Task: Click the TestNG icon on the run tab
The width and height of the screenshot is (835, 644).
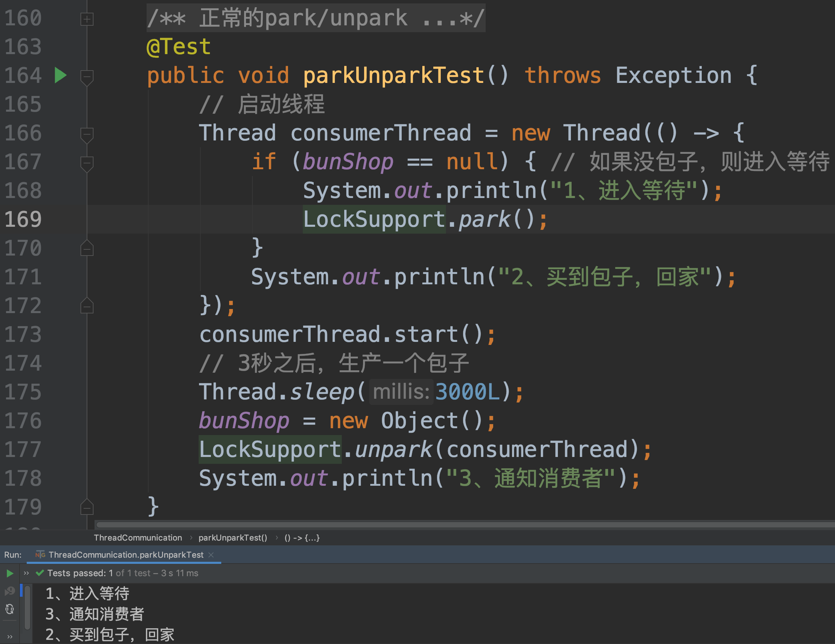Action: pos(40,555)
